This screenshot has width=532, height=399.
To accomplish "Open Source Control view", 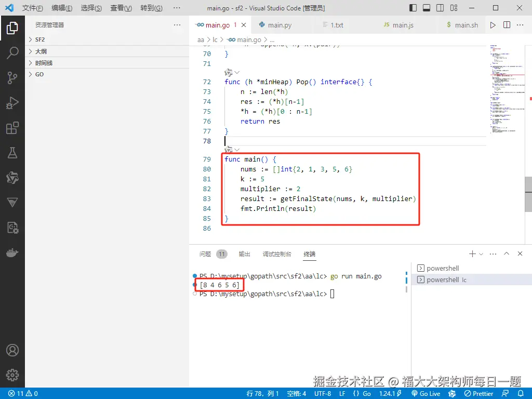I will [12, 78].
